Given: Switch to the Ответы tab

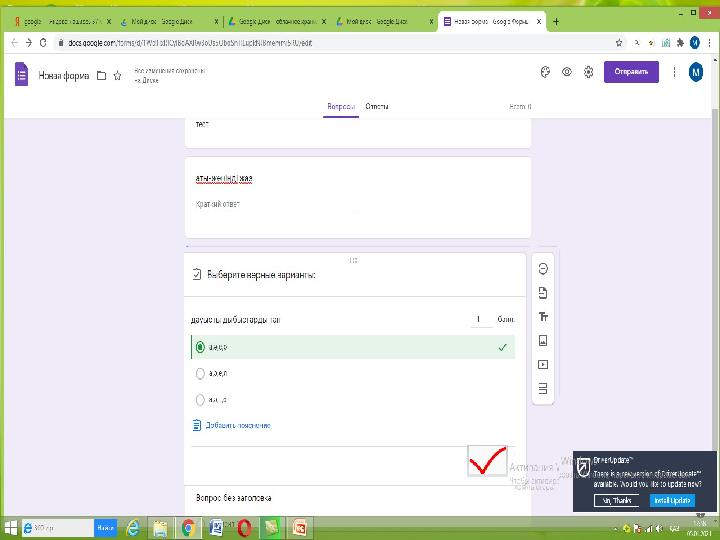Looking at the screenshot, I should [377, 107].
